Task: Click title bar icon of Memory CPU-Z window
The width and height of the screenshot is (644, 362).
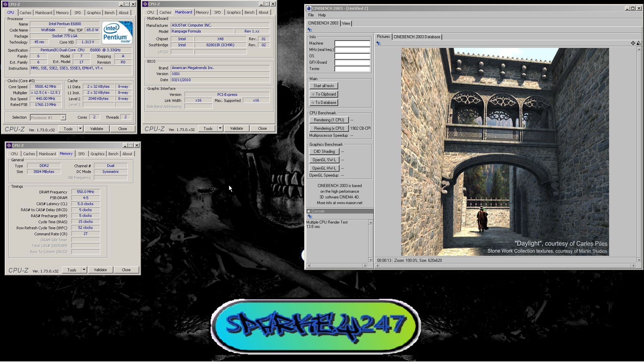Action: [9, 145]
